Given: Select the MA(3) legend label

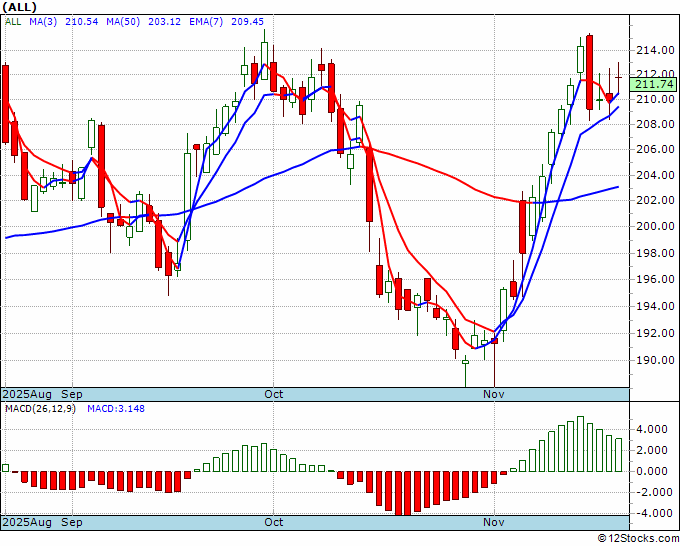Looking at the screenshot, I should [x=43, y=21].
